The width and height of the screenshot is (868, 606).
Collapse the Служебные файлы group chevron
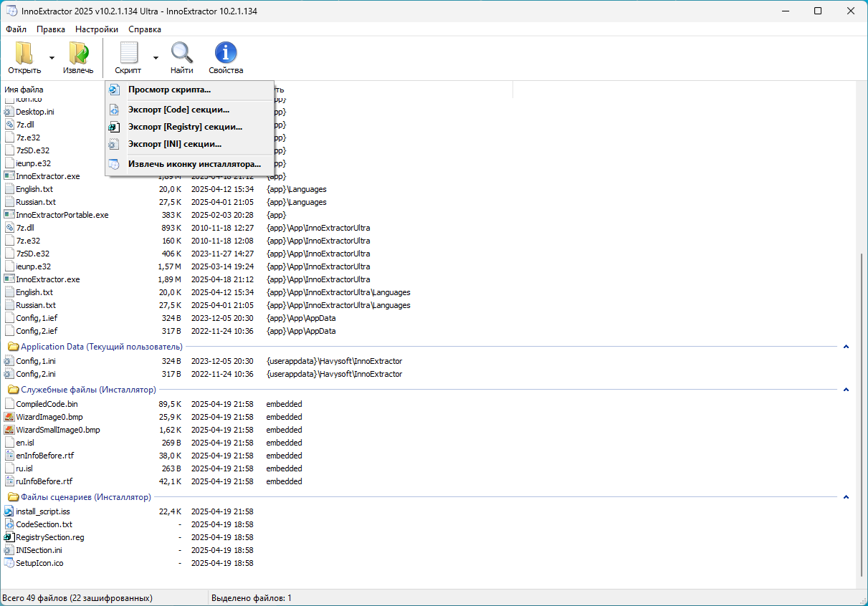[x=846, y=390]
